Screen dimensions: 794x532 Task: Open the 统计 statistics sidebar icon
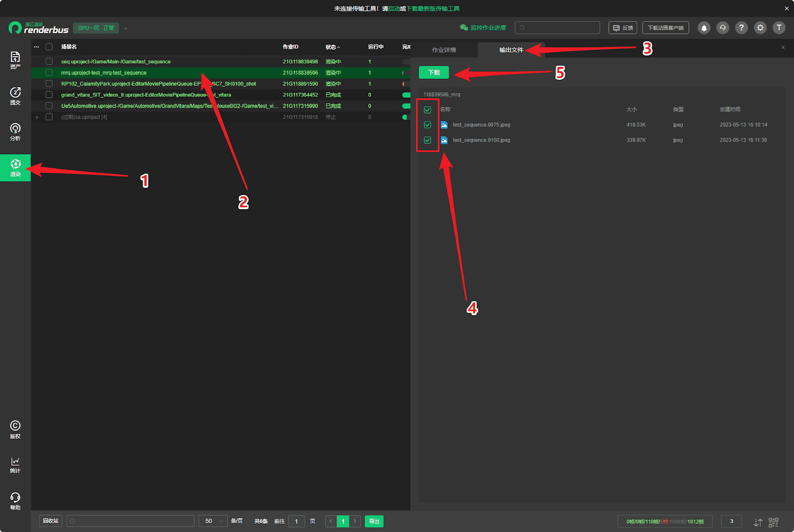click(15, 465)
